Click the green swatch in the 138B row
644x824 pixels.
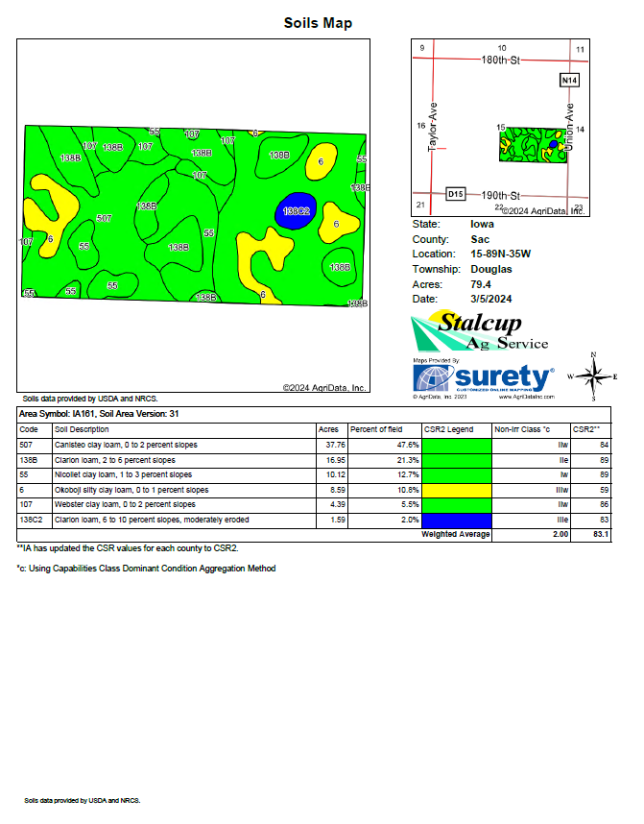pos(457,460)
